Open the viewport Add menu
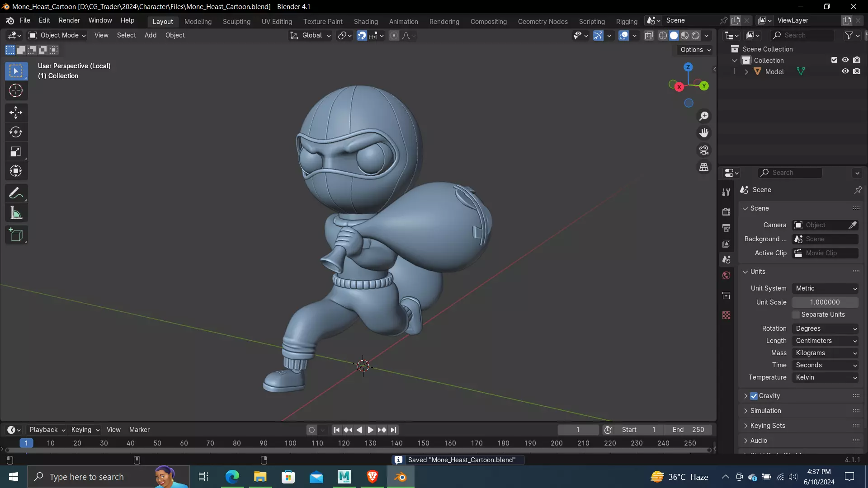The height and width of the screenshot is (488, 868). coord(151,35)
